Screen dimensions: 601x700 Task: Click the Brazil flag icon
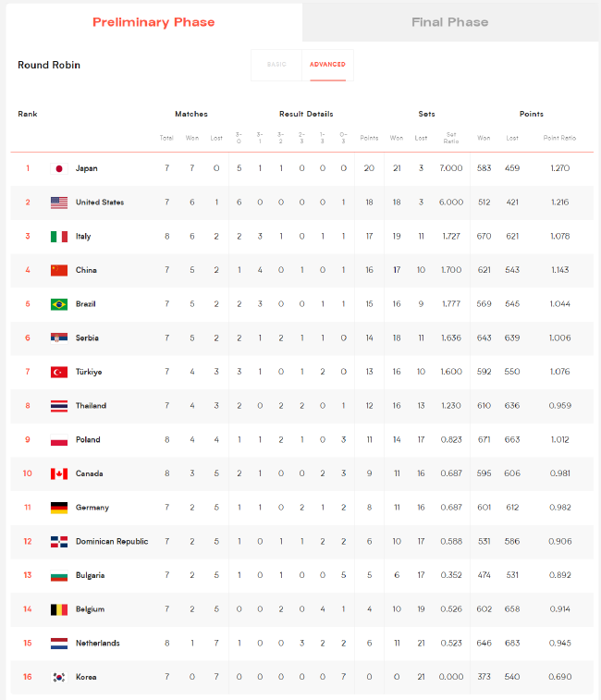coord(59,304)
